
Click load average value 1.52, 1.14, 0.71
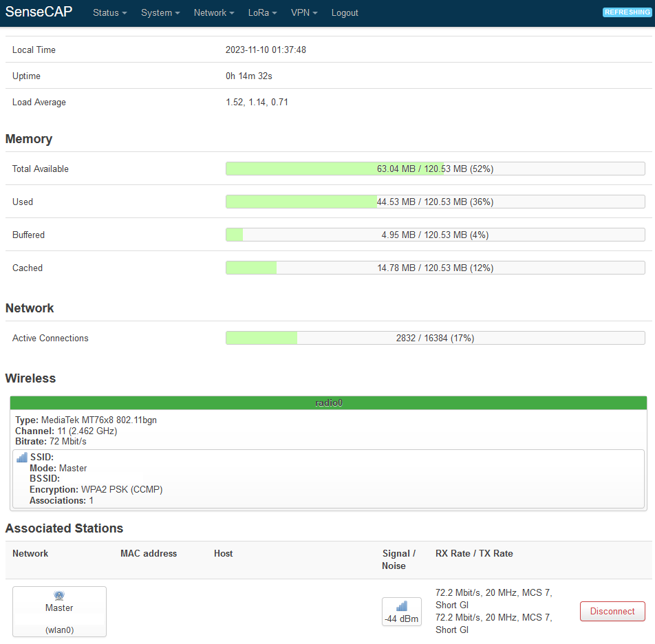257,103
